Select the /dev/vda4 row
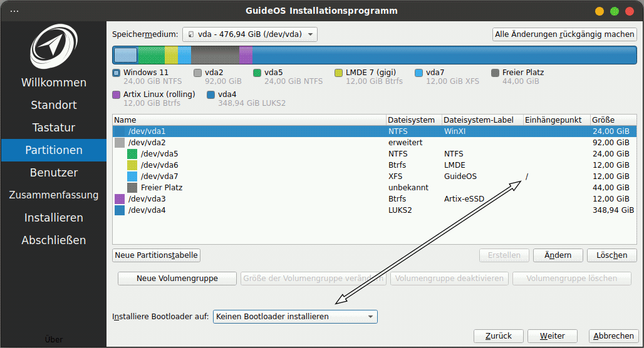Screen dimensions: 644x348 tap(375, 210)
